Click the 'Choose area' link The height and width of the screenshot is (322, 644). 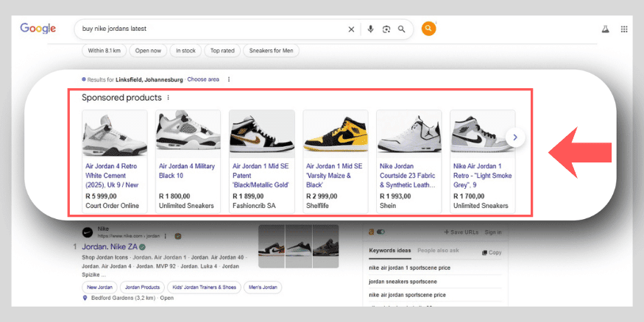[x=203, y=79]
